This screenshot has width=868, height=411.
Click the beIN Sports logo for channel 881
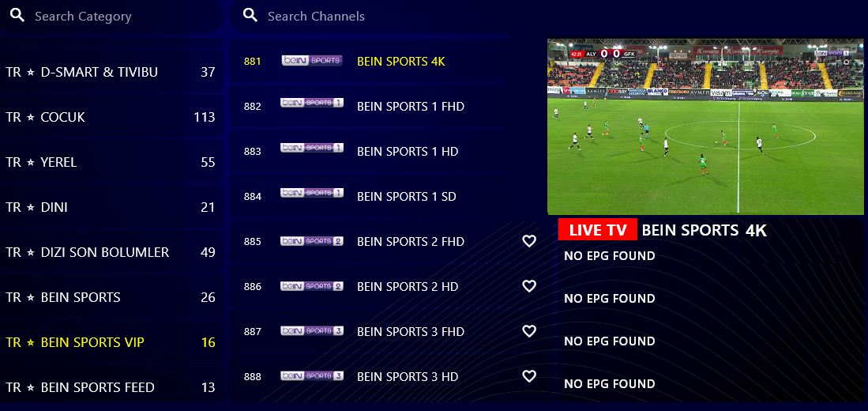(x=312, y=61)
